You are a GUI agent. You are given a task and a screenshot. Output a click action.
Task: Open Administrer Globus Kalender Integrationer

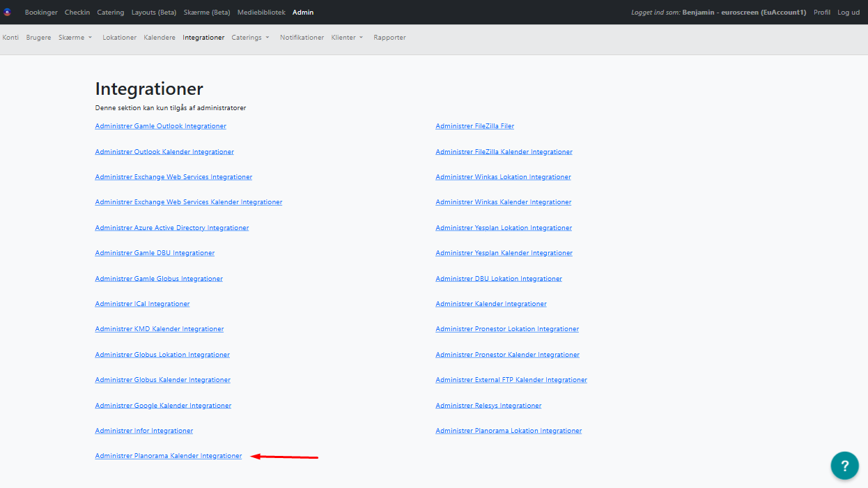163,380
